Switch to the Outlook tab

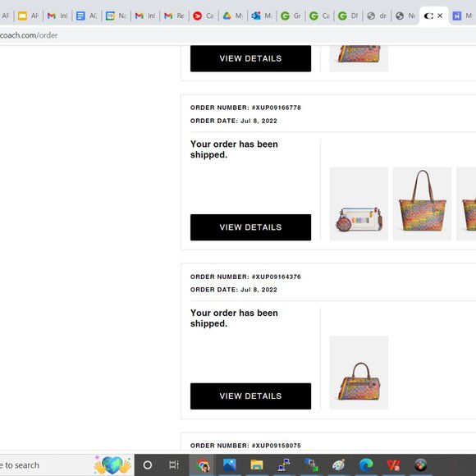262,16
